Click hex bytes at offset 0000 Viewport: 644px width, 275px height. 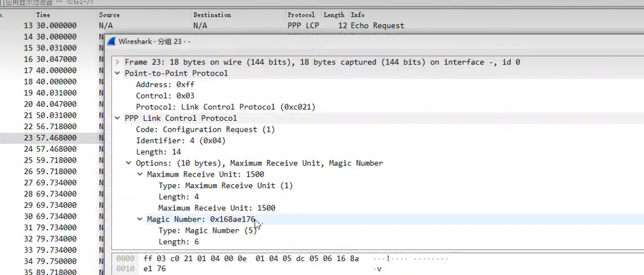[x=251, y=258]
